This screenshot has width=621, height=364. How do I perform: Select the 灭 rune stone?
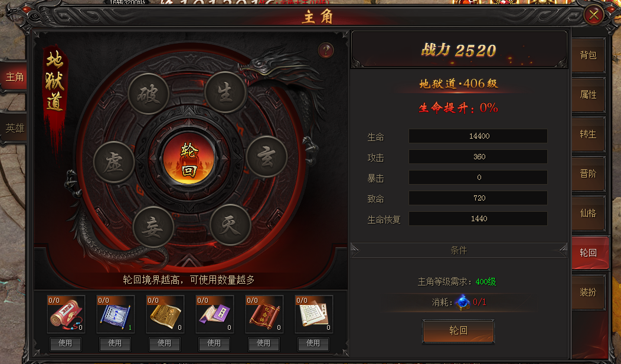pyautogui.click(x=230, y=225)
